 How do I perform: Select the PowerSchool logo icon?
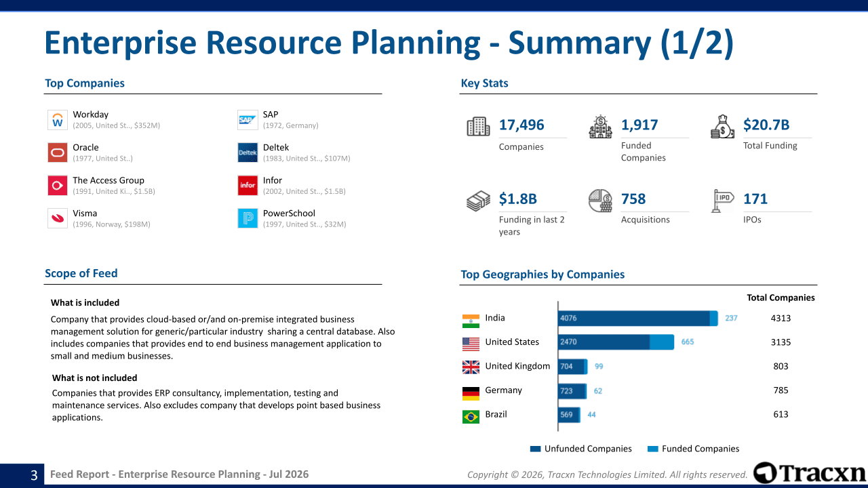pyautogui.click(x=248, y=218)
